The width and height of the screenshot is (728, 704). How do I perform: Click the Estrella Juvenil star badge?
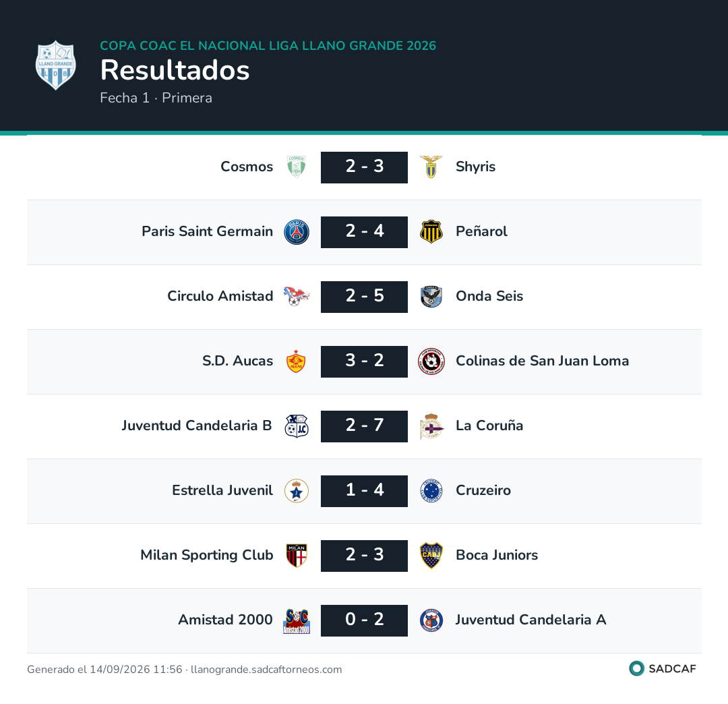pos(296,491)
